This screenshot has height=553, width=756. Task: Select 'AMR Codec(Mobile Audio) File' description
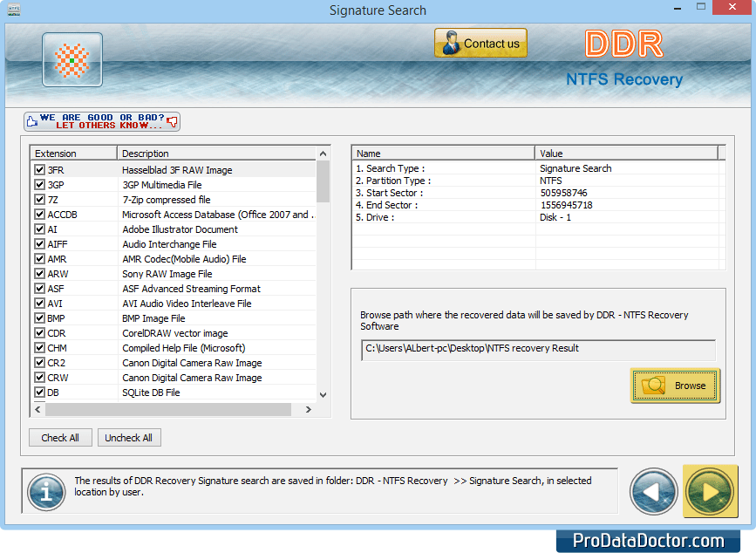pos(184,259)
